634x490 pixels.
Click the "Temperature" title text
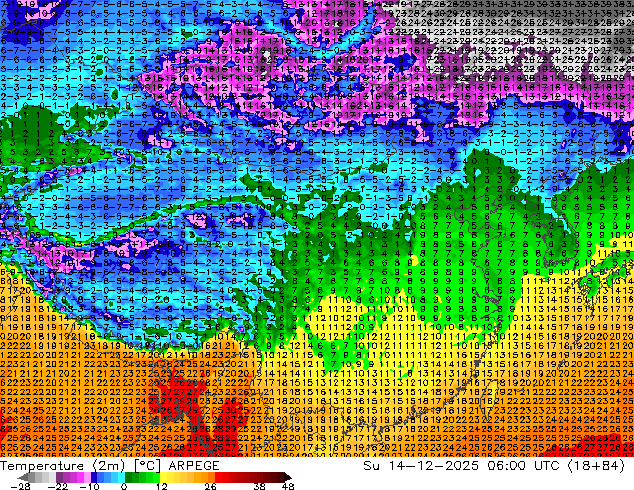(x=42, y=466)
